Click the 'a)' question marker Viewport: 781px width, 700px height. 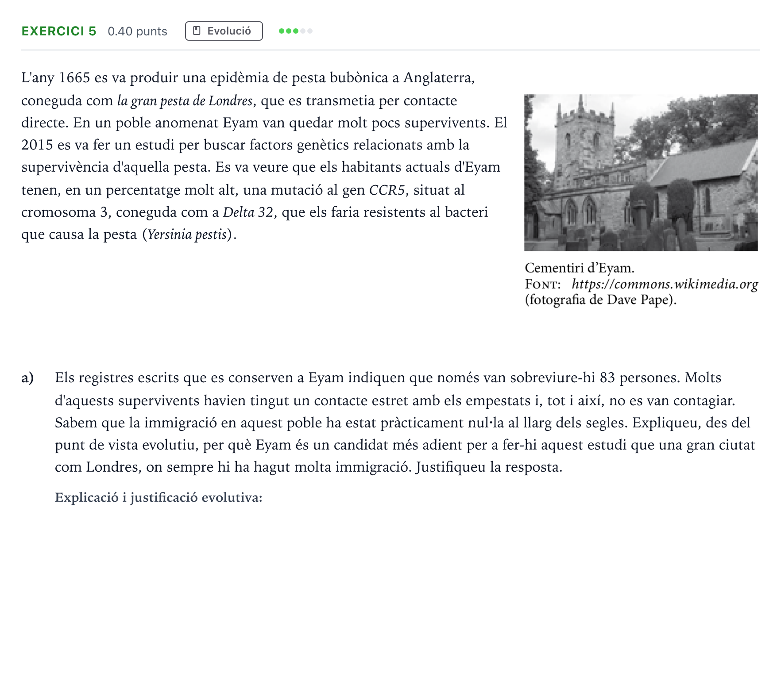27,378
